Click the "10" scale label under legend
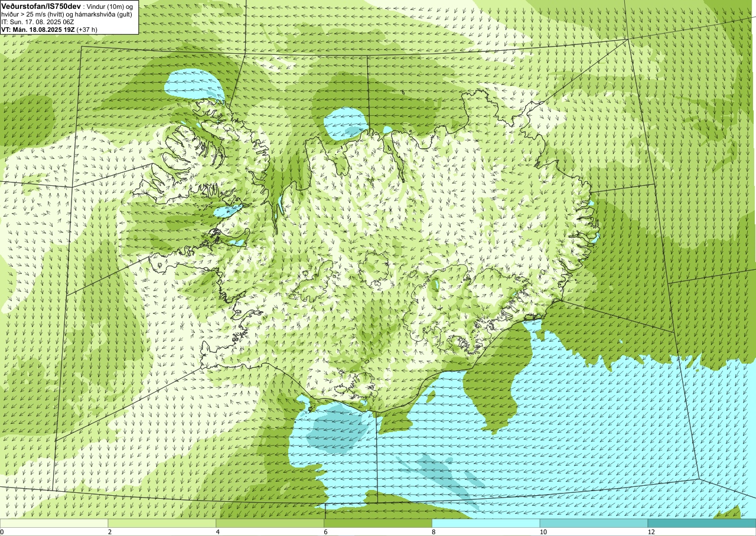Screen dimensions: 756x536 point(543,532)
